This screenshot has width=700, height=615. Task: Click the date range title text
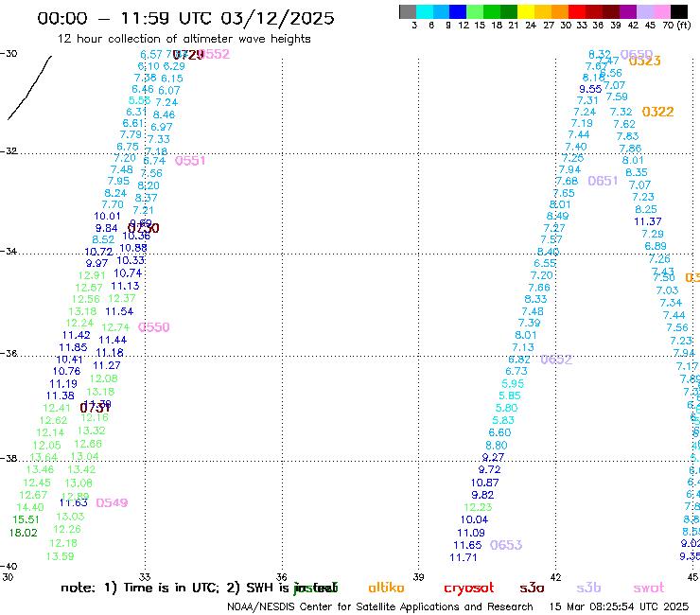[185, 18]
